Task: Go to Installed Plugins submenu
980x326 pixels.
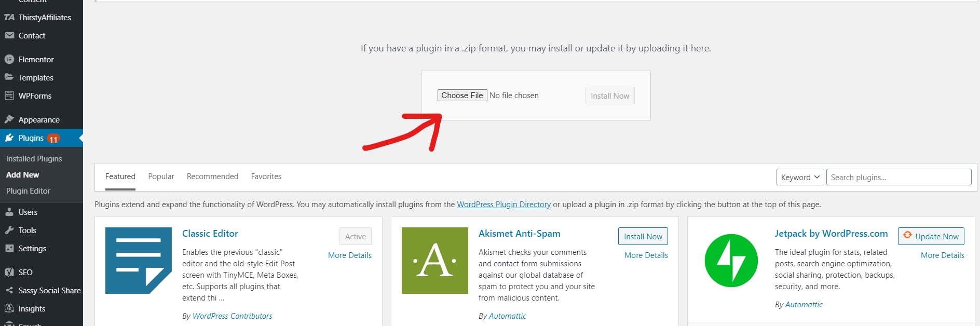Action: [34, 159]
